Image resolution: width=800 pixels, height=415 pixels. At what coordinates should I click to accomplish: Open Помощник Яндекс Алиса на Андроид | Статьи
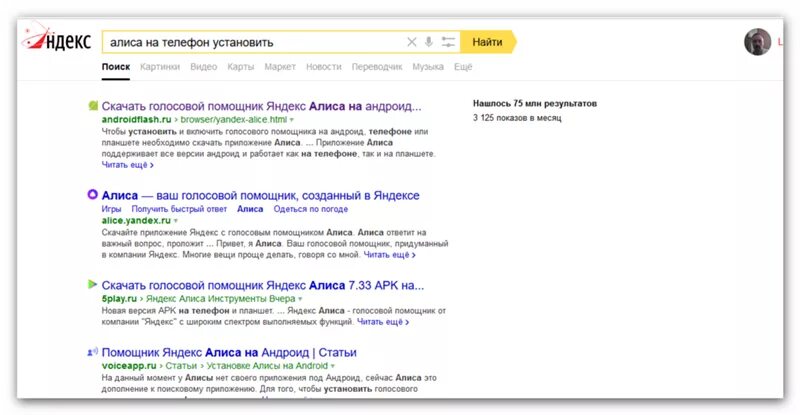[x=229, y=352]
